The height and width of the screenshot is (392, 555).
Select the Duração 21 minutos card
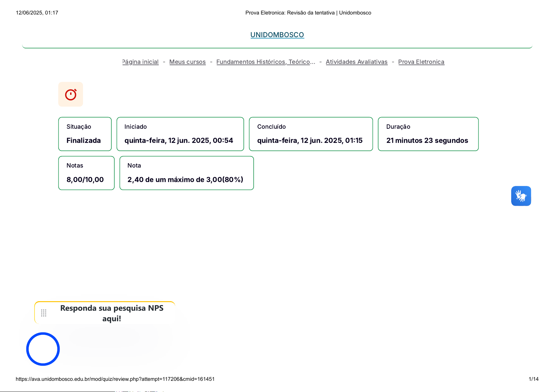pos(428,134)
